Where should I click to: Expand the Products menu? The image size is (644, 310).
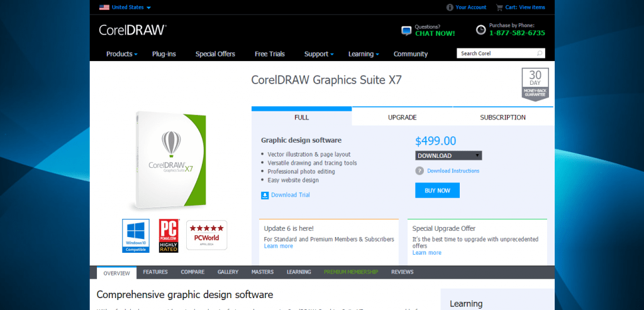121,54
